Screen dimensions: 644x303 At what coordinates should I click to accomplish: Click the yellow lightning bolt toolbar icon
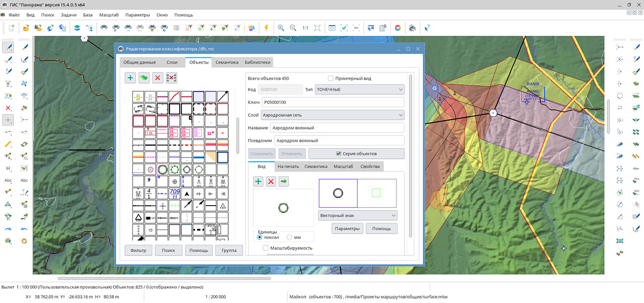pyautogui.click(x=266, y=28)
